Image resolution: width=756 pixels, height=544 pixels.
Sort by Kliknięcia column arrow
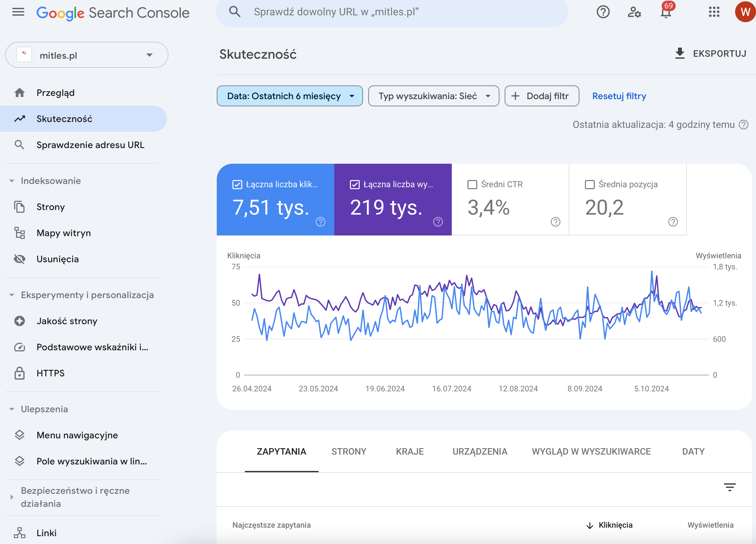click(x=590, y=525)
